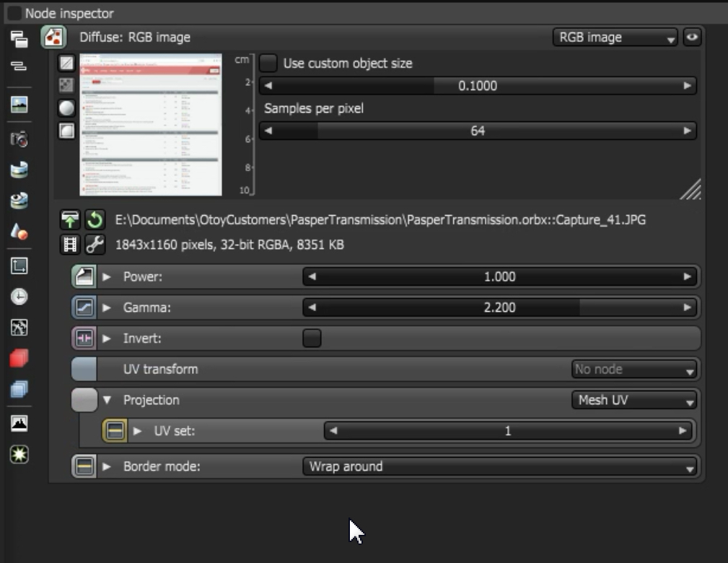Click the stacked panels icon in left sidebar
This screenshot has width=728, height=563.
click(19, 39)
